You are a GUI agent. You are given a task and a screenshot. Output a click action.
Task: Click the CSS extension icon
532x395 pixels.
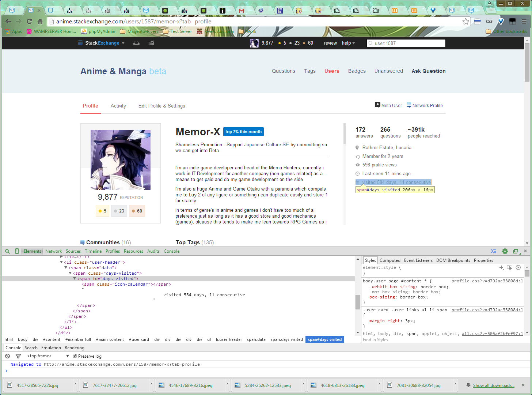(x=489, y=22)
